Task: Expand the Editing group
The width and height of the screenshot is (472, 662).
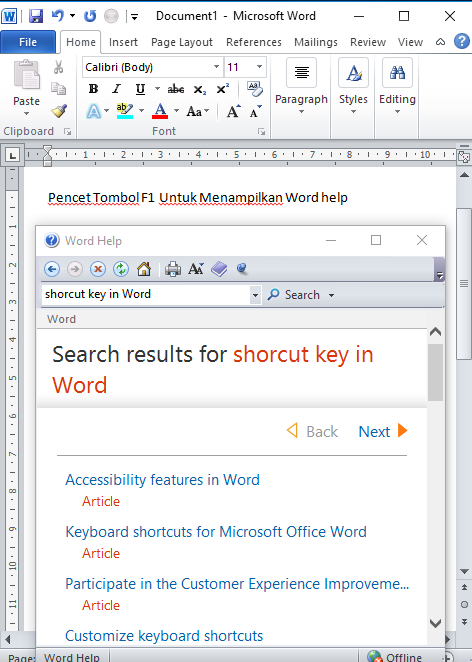Action: click(397, 87)
